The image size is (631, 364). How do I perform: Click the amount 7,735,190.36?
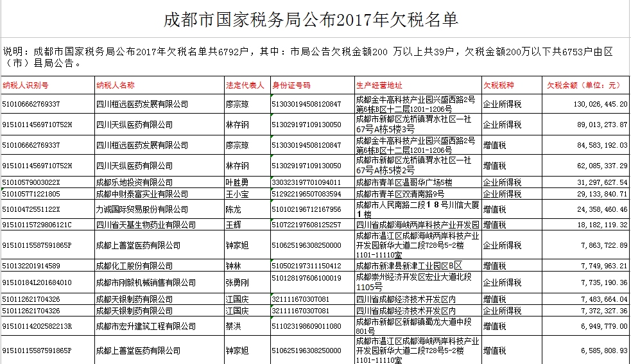click(605, 282)
